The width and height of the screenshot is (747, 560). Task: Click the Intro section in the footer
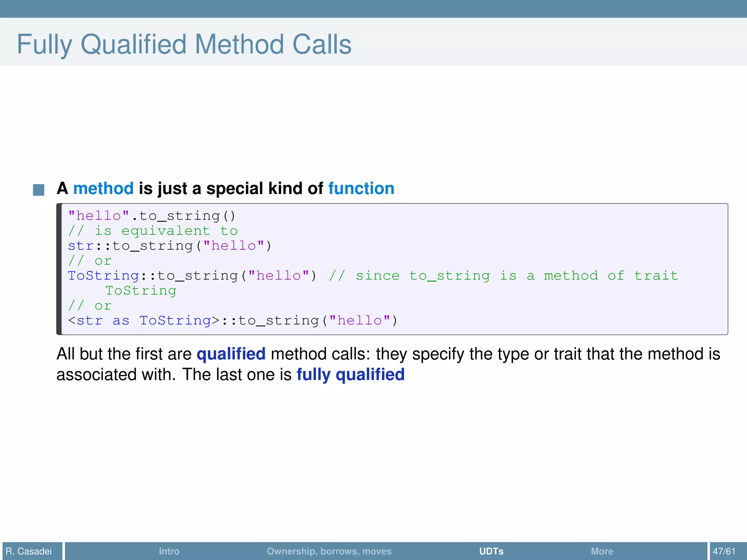click(169, 551)
